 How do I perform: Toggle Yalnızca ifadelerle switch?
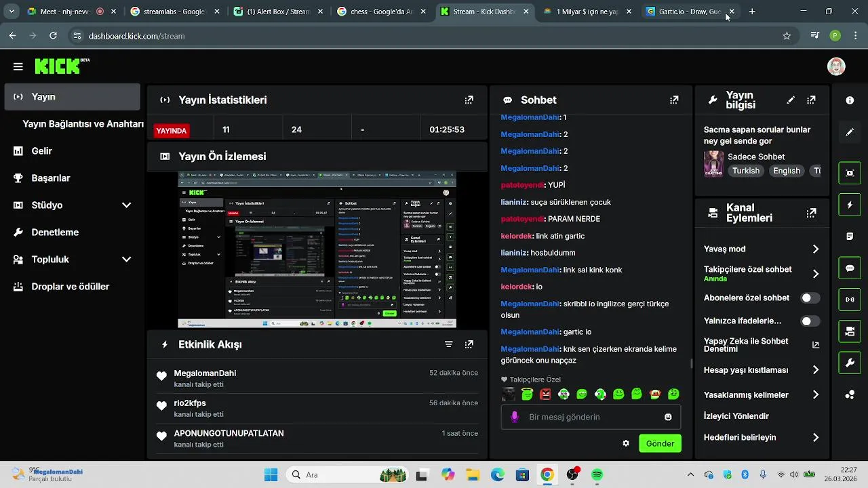pyautogui.click(x=810, y=321)
